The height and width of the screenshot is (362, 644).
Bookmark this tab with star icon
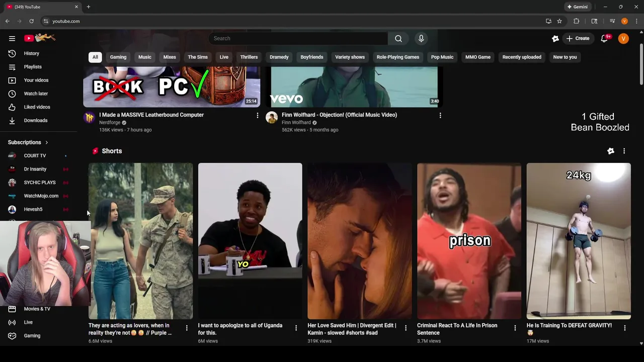coord(559,21)
